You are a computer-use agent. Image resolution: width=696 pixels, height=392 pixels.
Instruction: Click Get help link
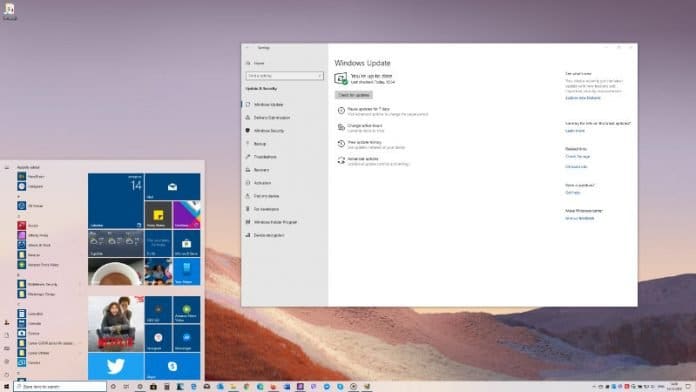pyautogui.click(x=573, y=193)
